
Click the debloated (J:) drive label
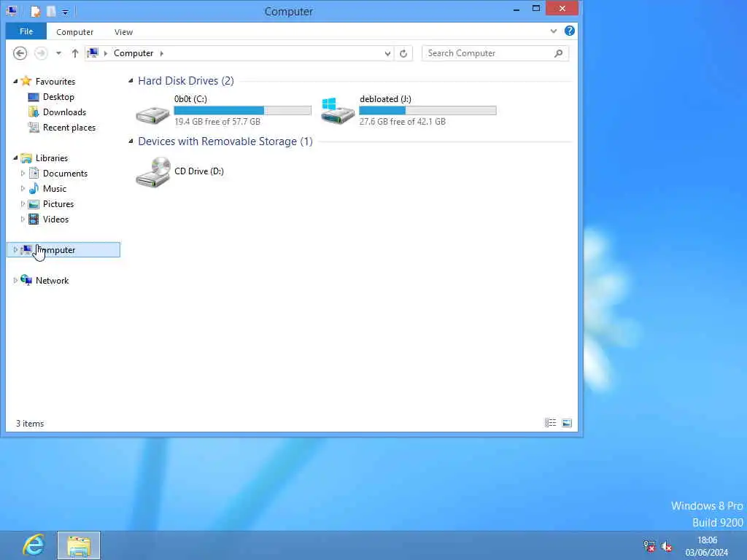pos(385,99)
